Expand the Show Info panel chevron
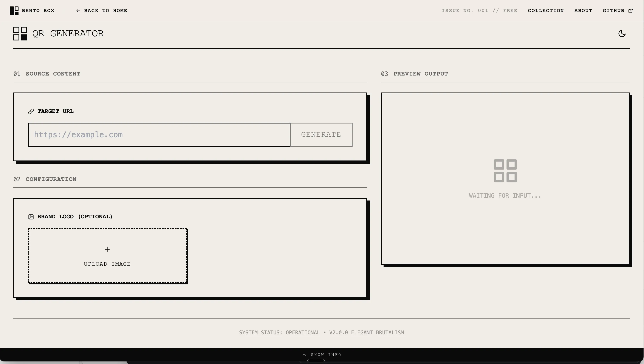 click(x=304, y=355)
